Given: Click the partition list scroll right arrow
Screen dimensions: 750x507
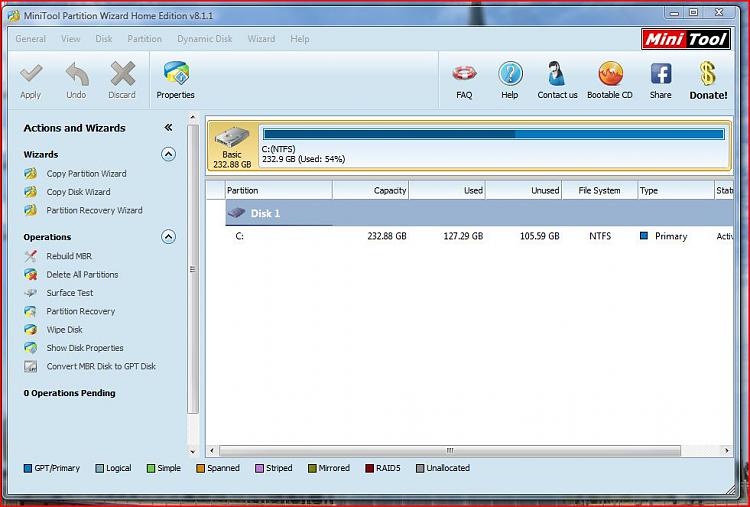Looking at the screenshot, I should (726, 451).
